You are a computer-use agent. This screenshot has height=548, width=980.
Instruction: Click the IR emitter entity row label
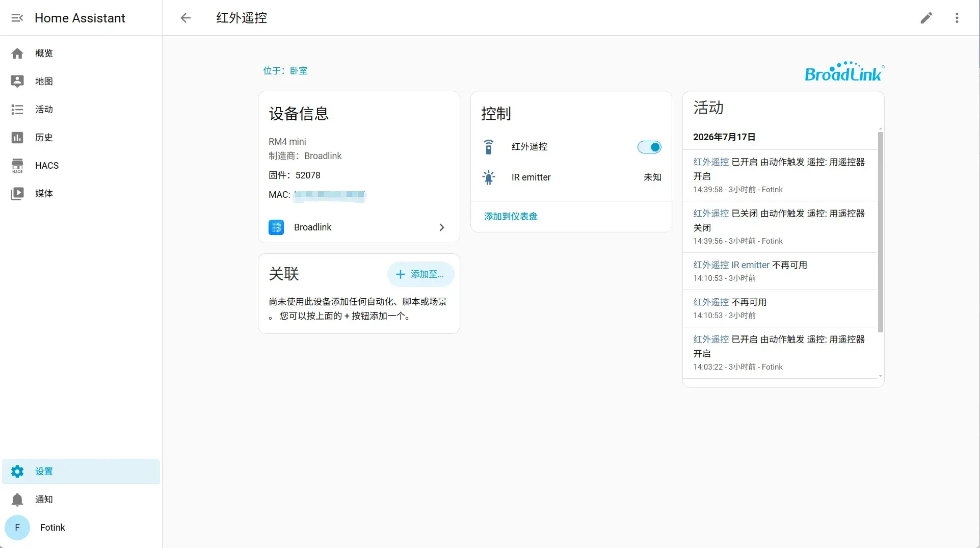(531, 177)
